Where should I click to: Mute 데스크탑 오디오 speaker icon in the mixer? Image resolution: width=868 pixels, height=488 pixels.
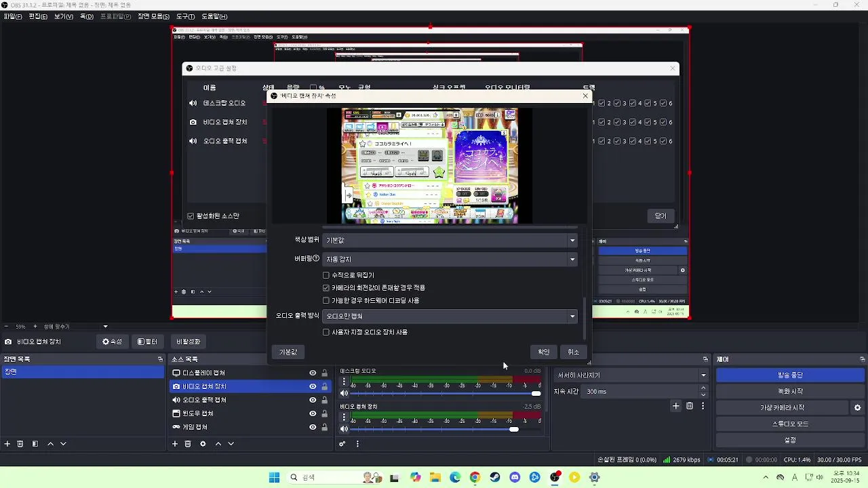pyautogui.click(x=344, y=393)
